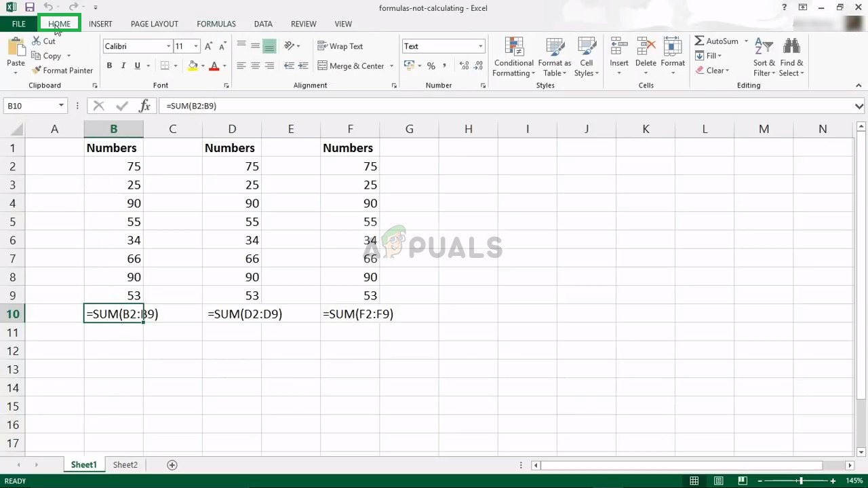Decrease indent in Alignment group
The width and height of the screenshot is (868, 488).
click(x=289, y=66)
